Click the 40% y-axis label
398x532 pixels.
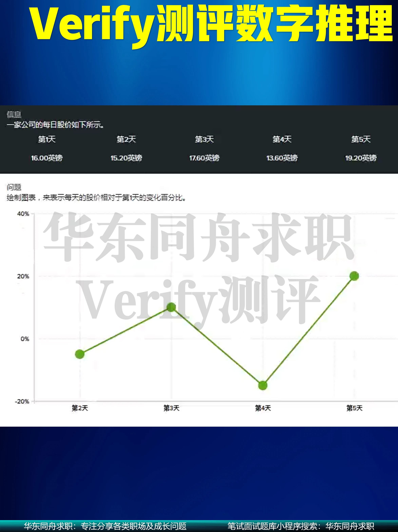coord(23,214)
